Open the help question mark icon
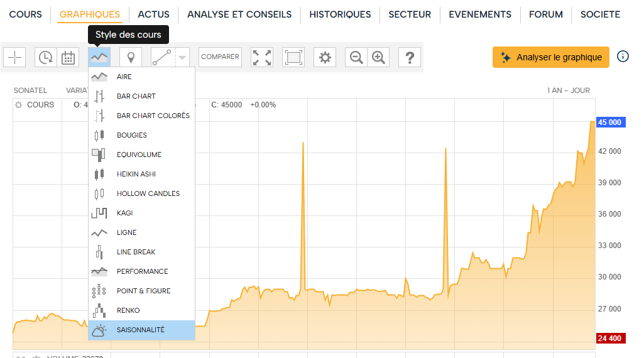Screen dimensions: 644x358 [x=410, y=57]
